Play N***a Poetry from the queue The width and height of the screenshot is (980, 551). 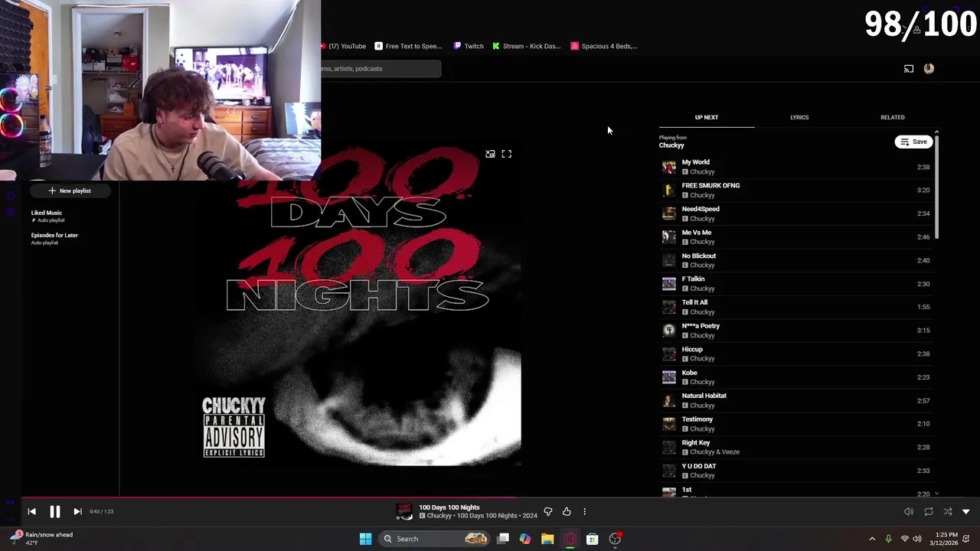pos(796,330)
